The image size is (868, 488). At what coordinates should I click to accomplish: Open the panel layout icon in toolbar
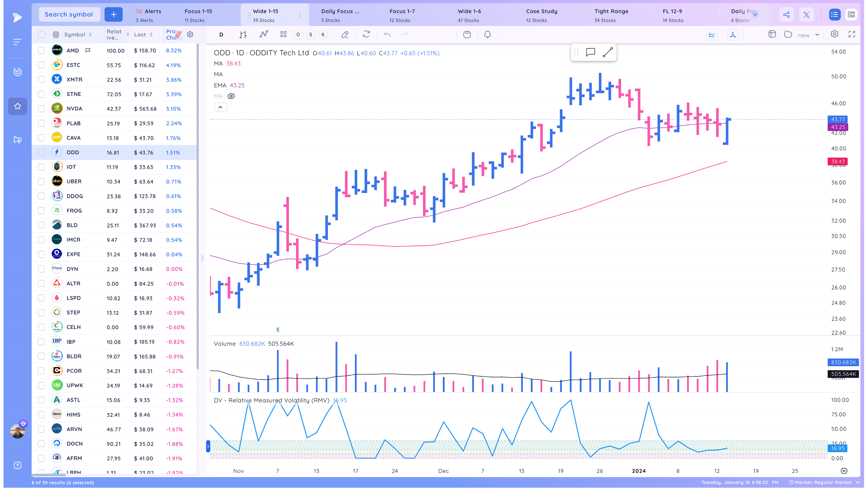[772, 34]
